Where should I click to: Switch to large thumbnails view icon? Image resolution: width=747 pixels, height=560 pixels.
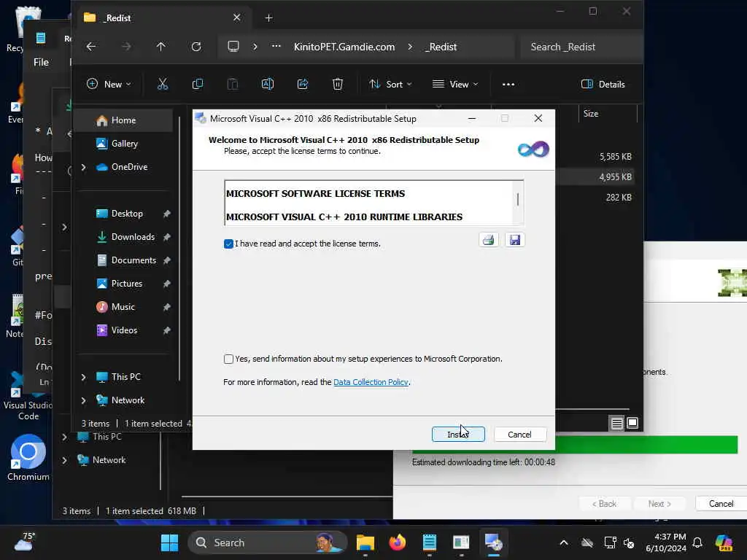(x=632, y=424)
